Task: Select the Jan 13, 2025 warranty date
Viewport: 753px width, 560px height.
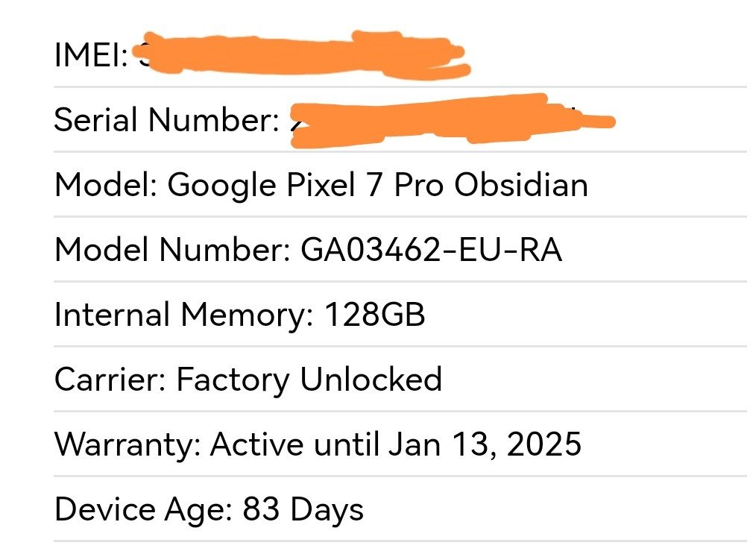Action: click(x=485, y=445)
